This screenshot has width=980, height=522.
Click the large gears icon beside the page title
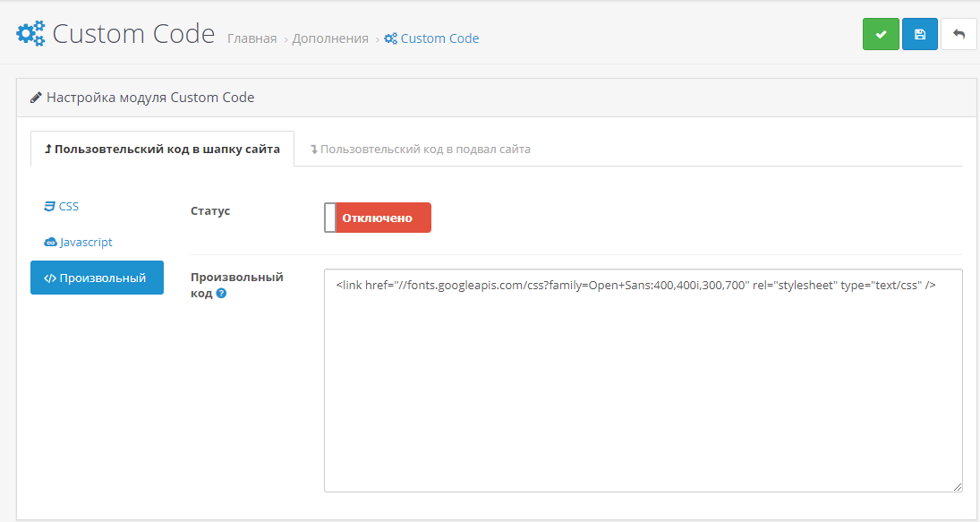pos(30,34)
